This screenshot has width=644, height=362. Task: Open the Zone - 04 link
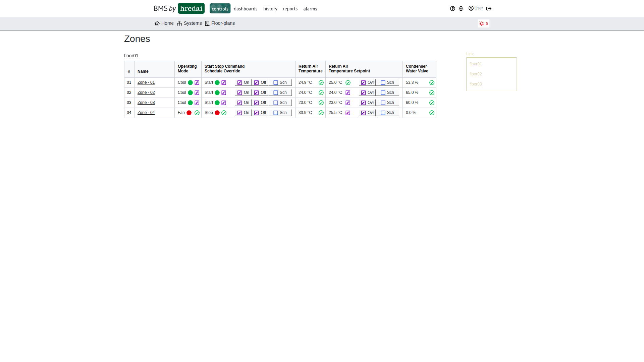click(x=146, y=113)
